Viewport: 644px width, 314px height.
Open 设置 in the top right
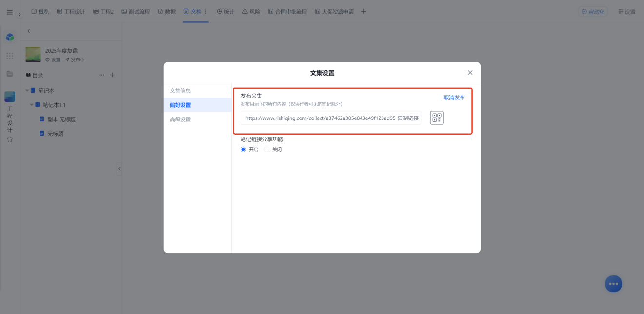point(626,11)
